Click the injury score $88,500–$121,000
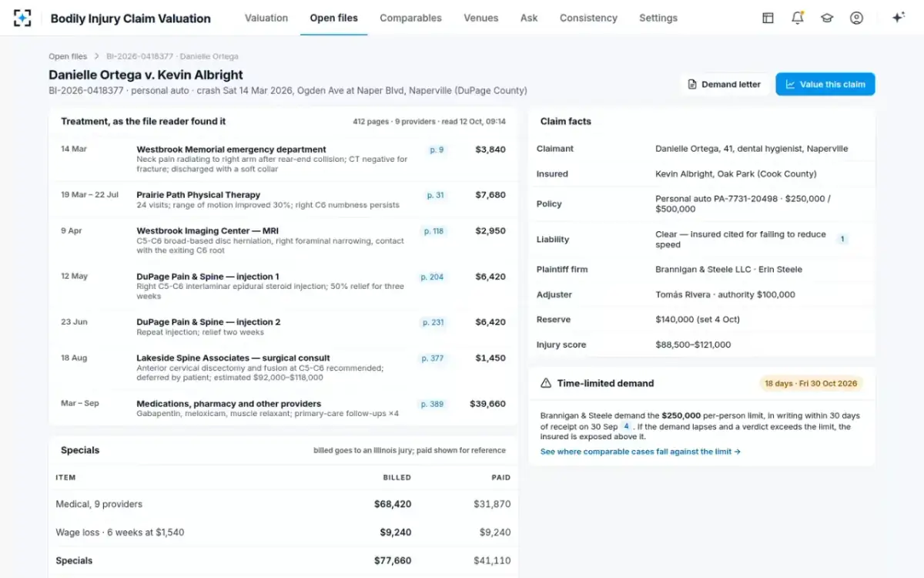 pyautogui.click(x=693, y=344)
